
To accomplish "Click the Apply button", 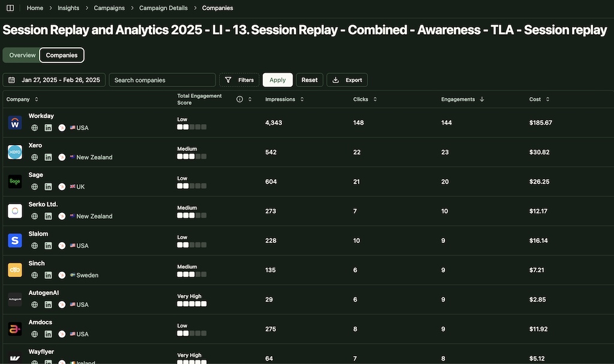I will pos(277,79).
